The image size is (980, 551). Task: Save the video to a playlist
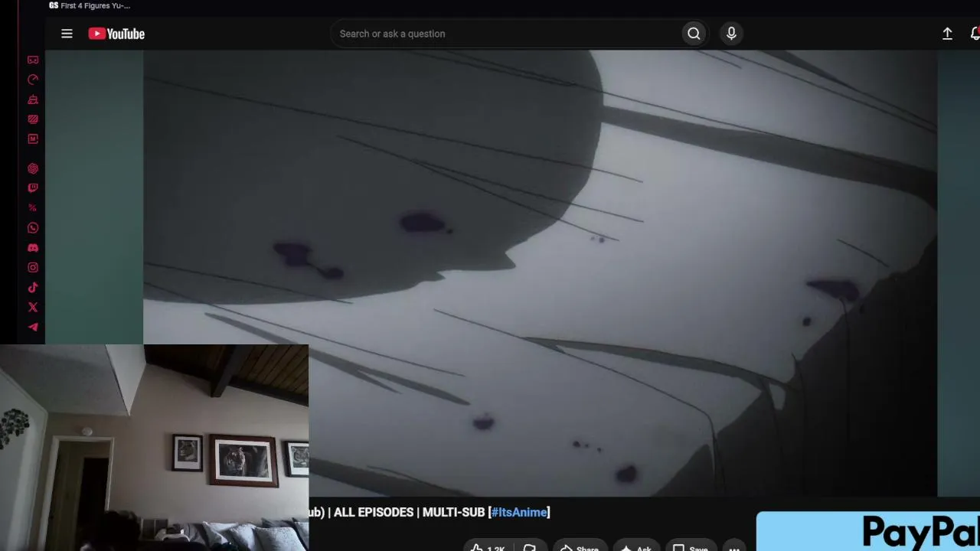[x=690, y=548]
